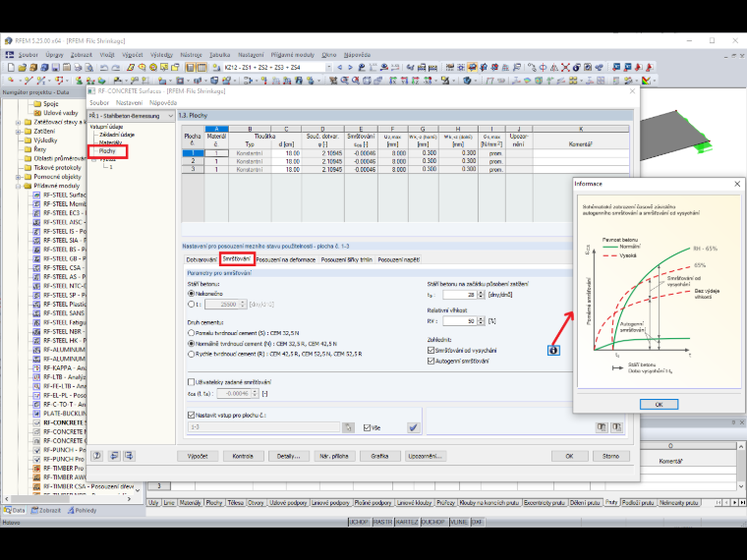The image size is (747, 560).
Task: Open dropdown arrow next to color scale icon
Action: (655, 81)
